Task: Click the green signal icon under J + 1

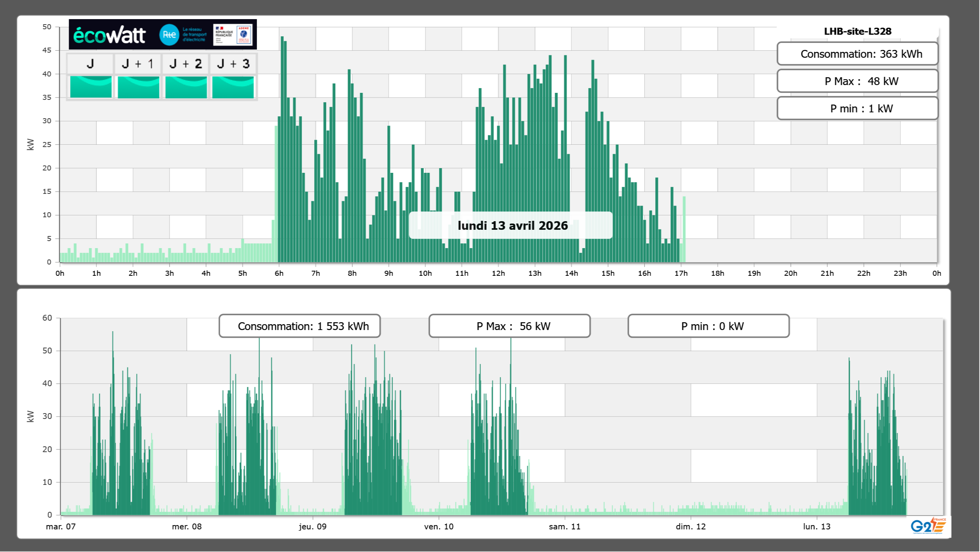Action: pos(138,87)
